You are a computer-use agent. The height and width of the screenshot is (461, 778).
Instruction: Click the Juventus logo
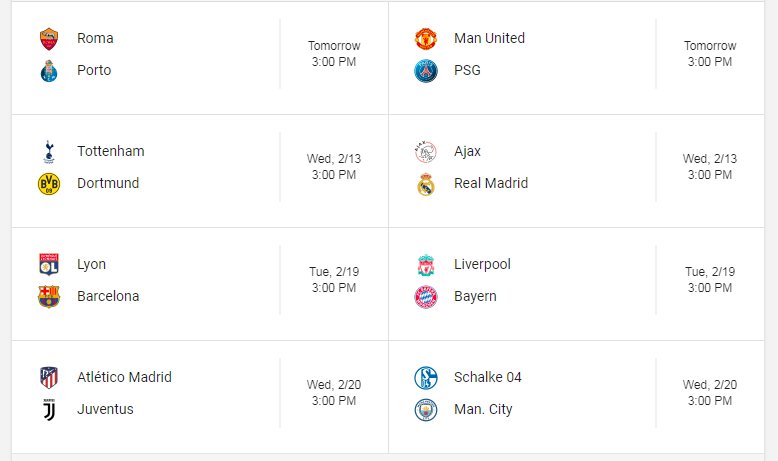click(x=49, y=410)
